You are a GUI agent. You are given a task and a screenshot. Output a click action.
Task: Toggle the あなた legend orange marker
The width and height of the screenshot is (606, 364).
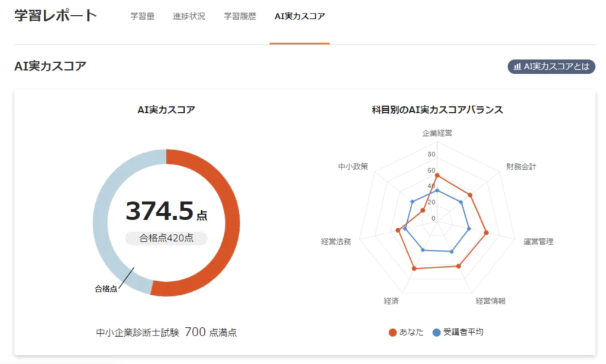(x=393, y=332)
